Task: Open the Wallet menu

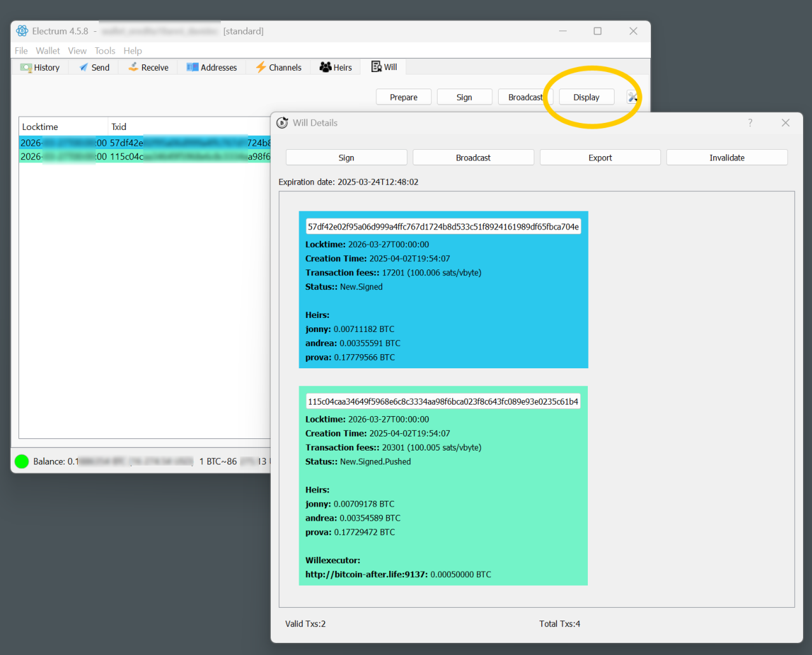Action: coord(48,50)
